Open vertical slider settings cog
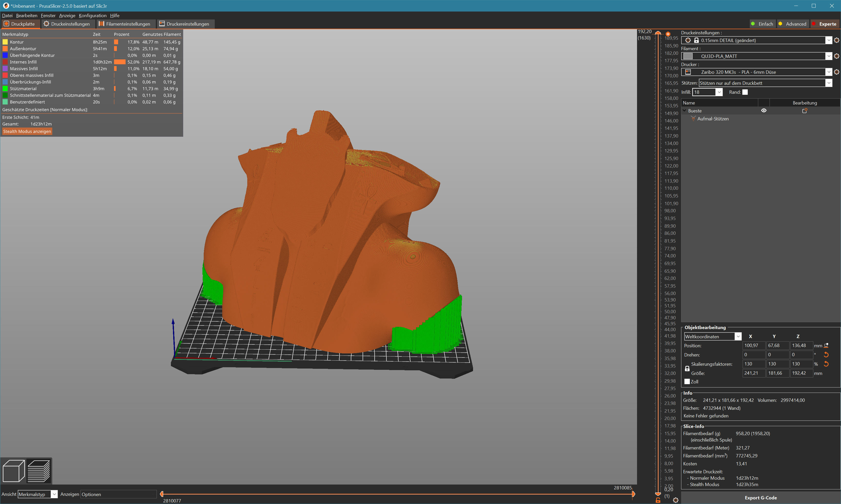 [x=675, y=500]
